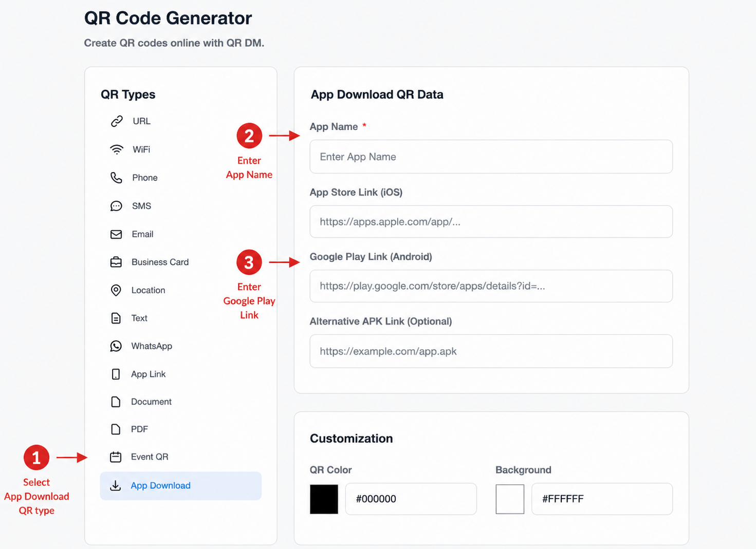756x549 pixels.
Task: Click the App Link phone icon
Action: [116, 374]
